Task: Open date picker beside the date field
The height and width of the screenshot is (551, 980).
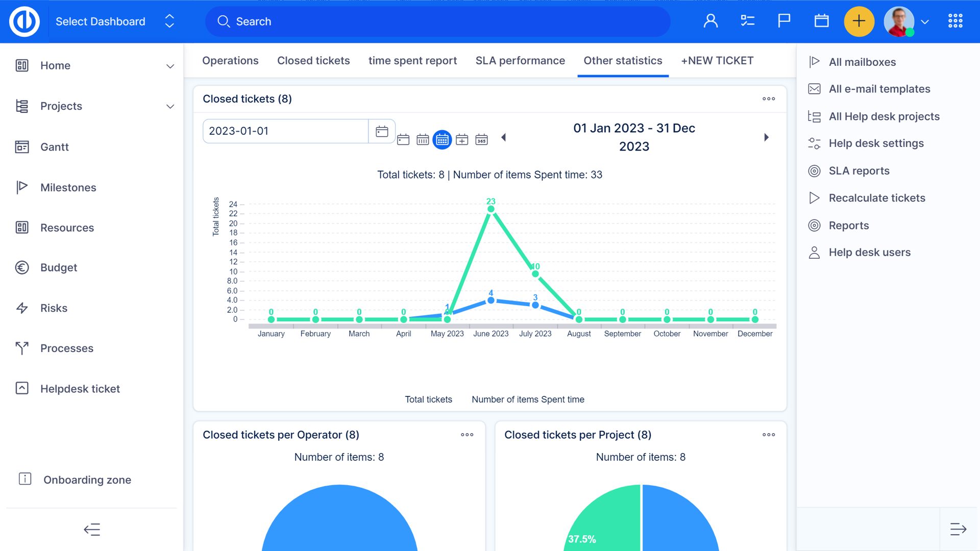Action: pos(382,132)
